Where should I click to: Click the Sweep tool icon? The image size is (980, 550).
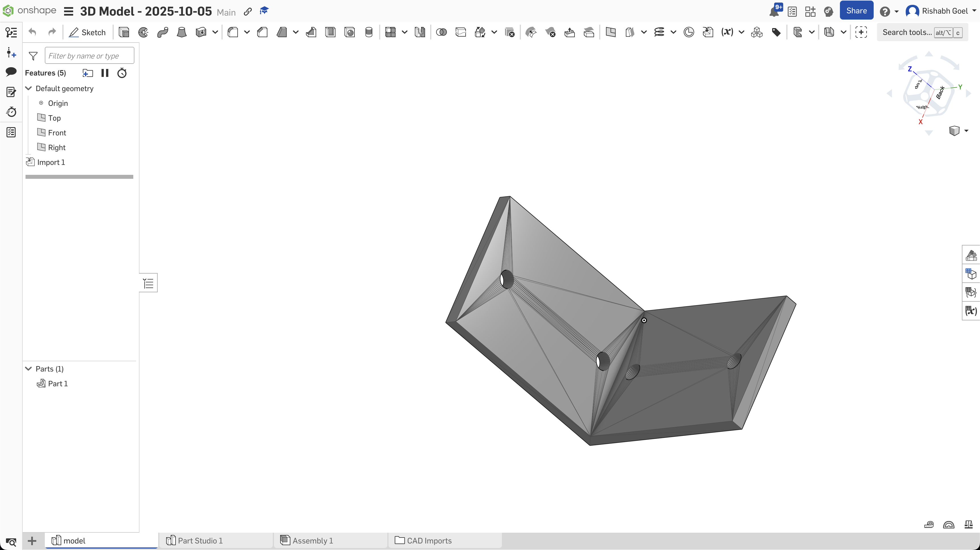[x=163, y=32]
